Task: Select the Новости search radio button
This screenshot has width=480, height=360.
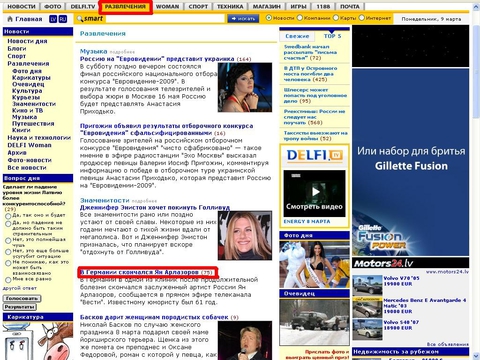Action: coord(269,18)
